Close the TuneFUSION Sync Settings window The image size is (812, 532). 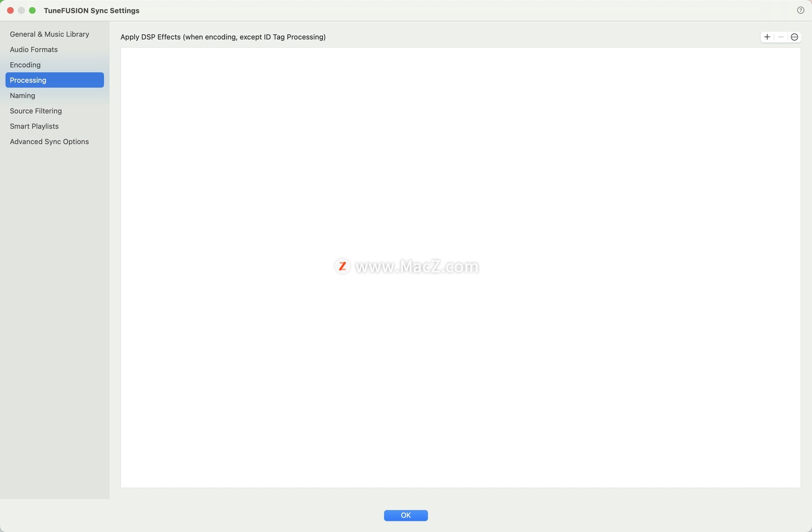(11, 10)
